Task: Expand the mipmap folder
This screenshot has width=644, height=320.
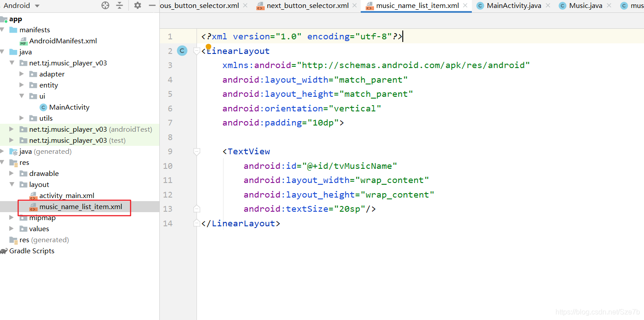Action: pyautogui.click(x=12, y=217)
